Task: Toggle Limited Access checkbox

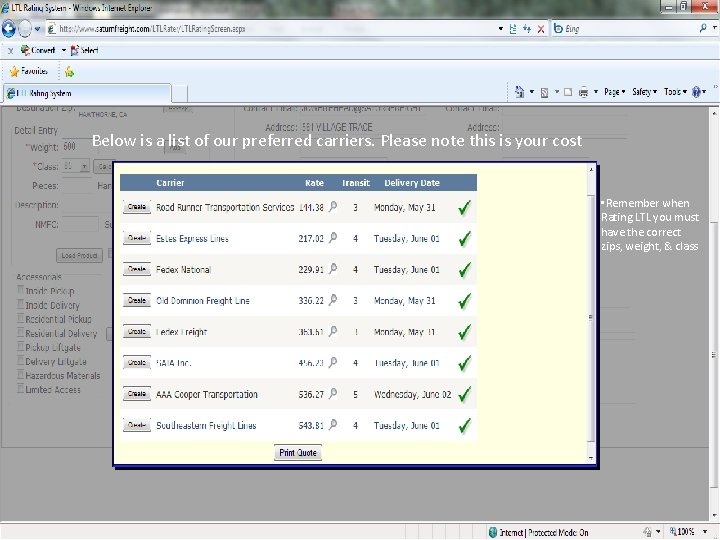Action: (20, 388)
